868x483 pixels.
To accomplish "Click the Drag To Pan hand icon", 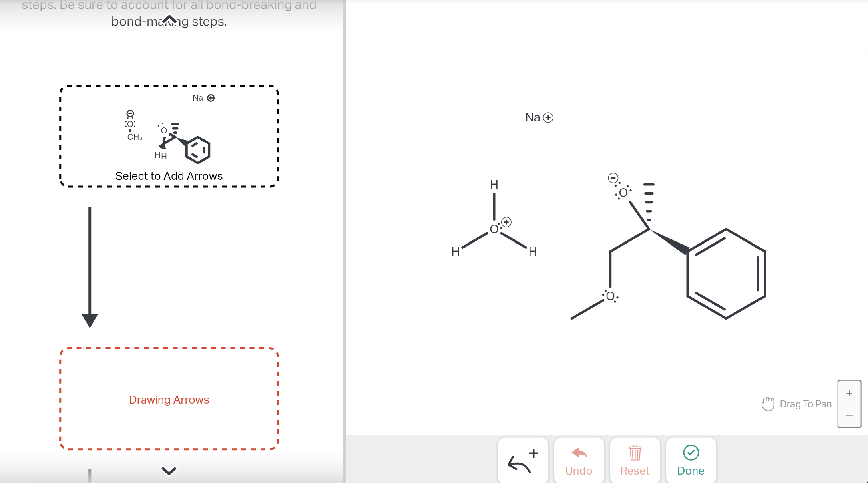I will [768, 404].
